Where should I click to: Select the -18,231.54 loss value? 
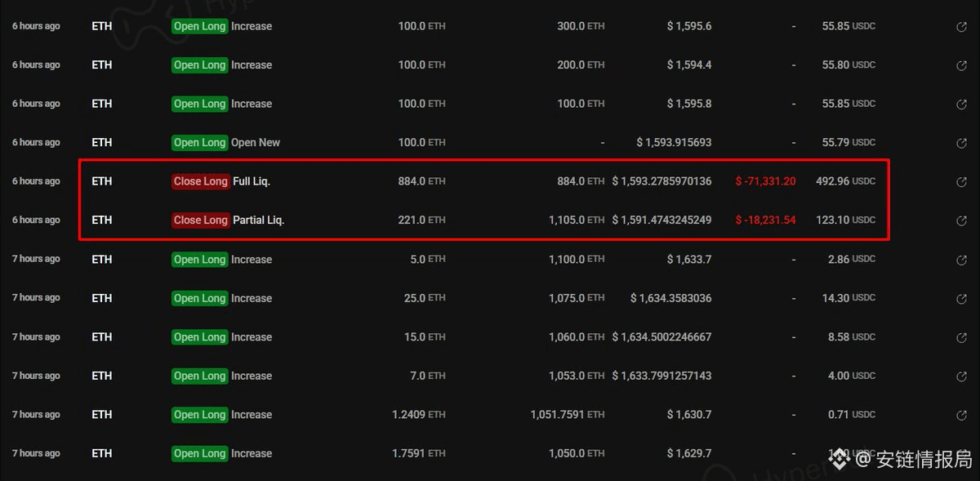tap(765, 220)
